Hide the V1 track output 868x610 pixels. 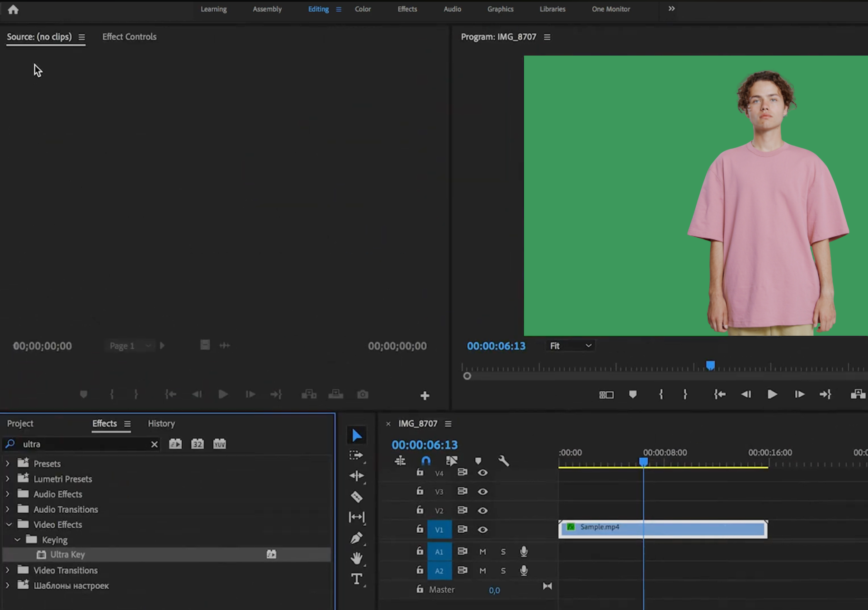point(482,530)
